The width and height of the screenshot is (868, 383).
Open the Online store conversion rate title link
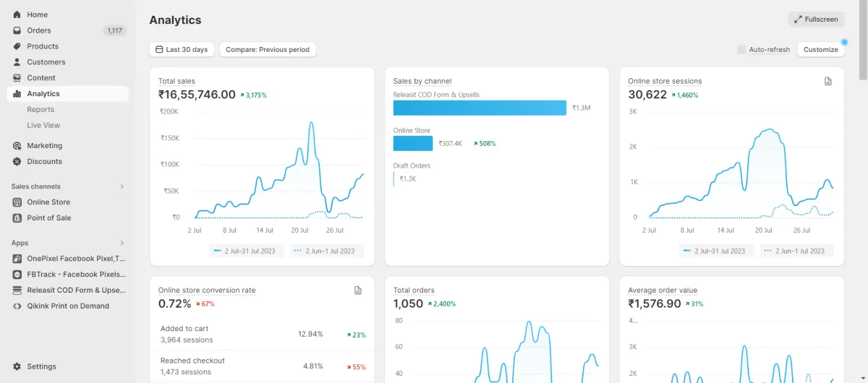[x=207, y=291]
